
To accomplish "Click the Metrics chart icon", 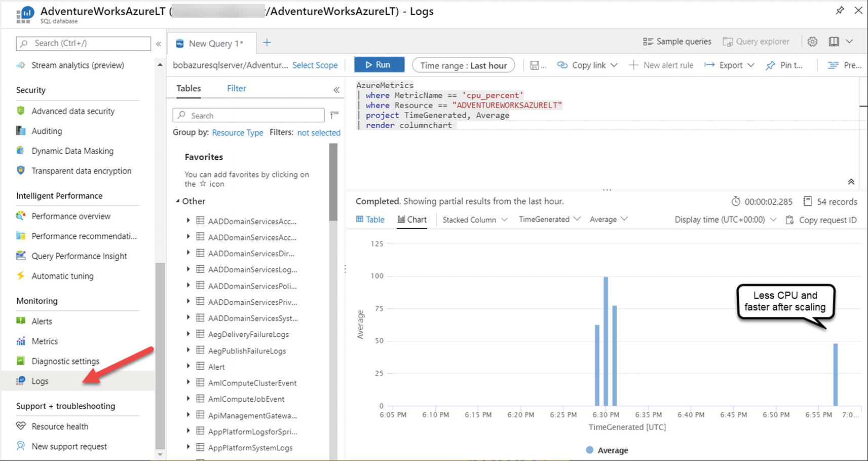I will [21, 341].
